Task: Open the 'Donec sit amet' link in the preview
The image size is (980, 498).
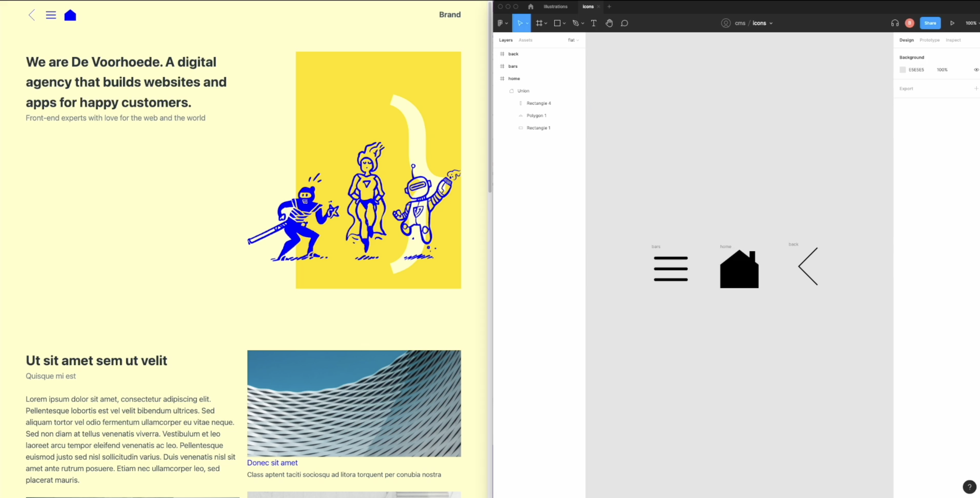Action: (272, 463)
